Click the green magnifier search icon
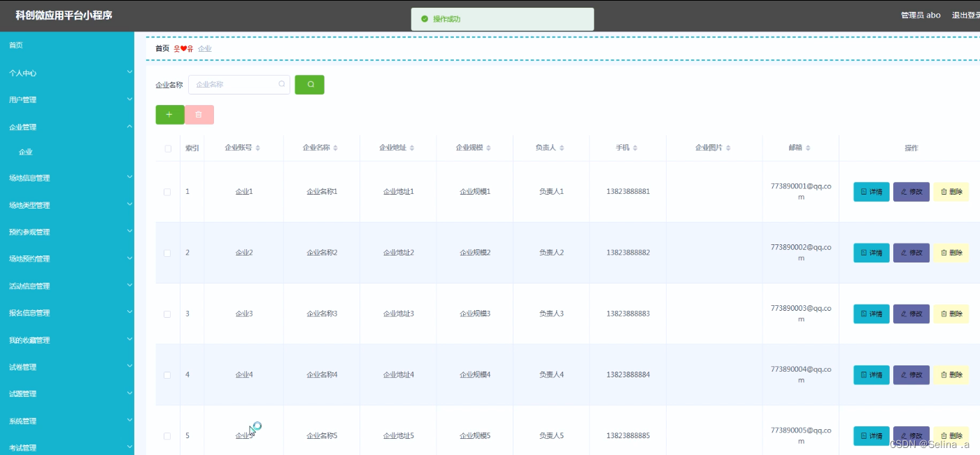 tap(309, 84)
